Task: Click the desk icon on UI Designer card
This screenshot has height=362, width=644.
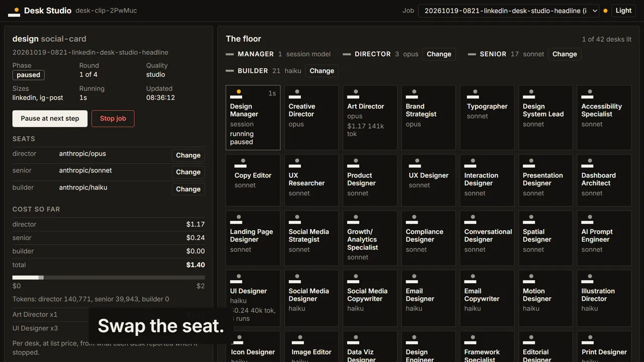Action: (x=236, y=279)
